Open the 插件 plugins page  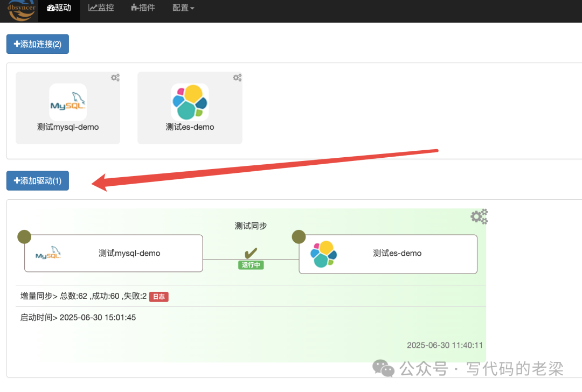(143, 8)
